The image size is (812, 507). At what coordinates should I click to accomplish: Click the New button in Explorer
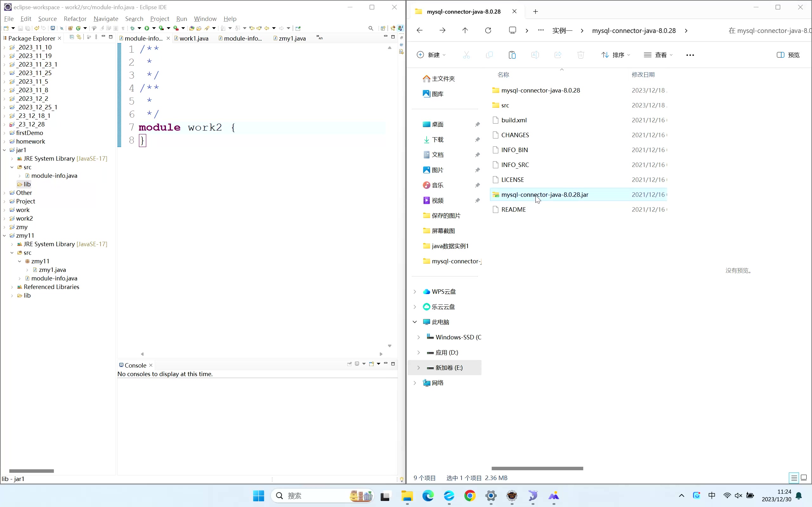431,55
